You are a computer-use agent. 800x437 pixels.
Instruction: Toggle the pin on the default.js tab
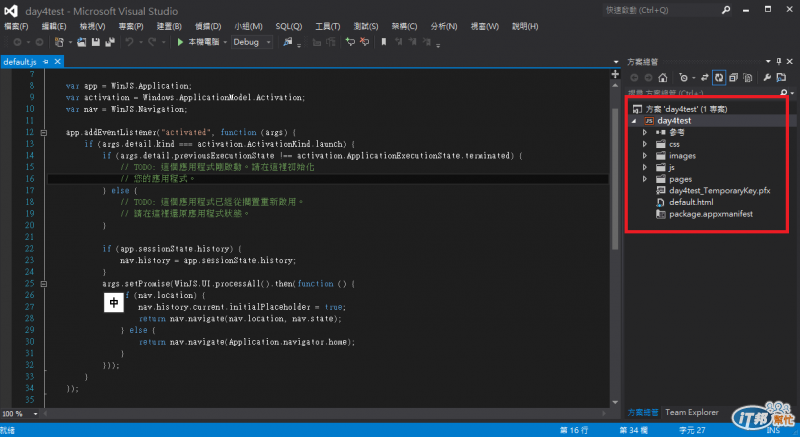(x=45, y=62)
